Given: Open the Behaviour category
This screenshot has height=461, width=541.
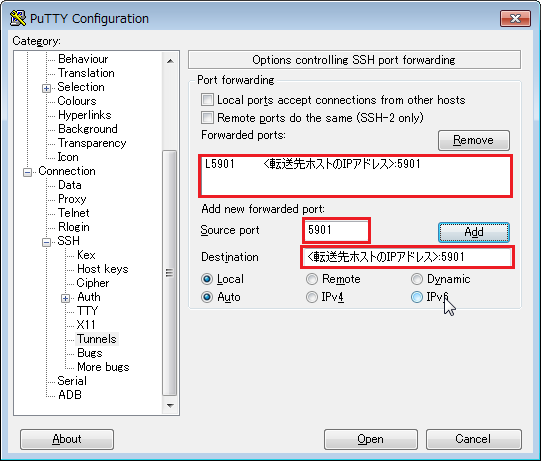Looking at the screenshot, I should tap(83, 59).
